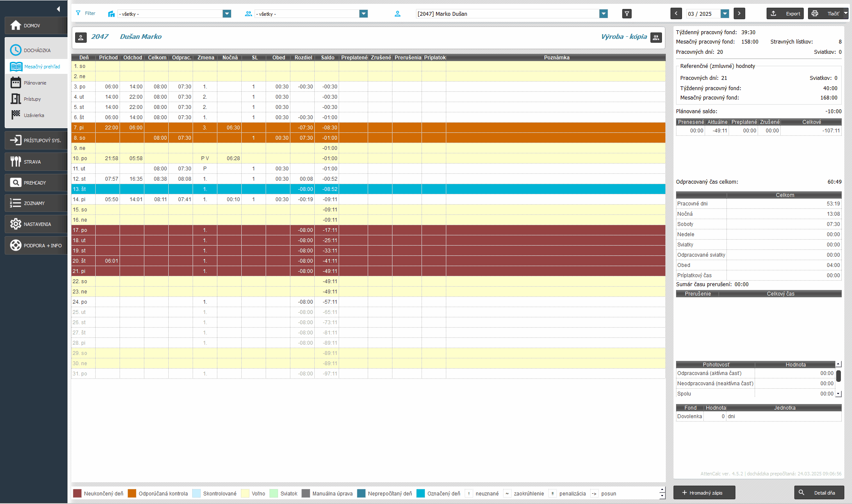Collapse the left sidebar arrow
The height and width of the screenshot is (504, 852).
[58, 9]
